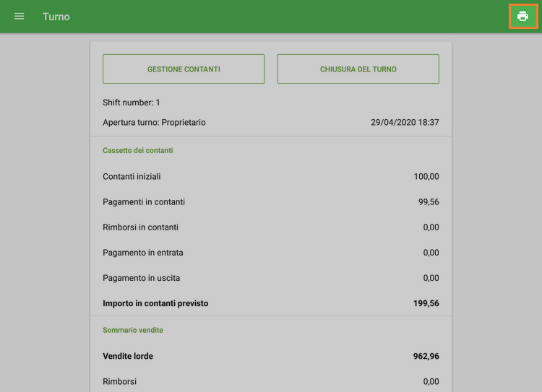The width and height of the screenshot is (542, 392).
Task: Click the Sommario vendite section header
Action: click(133, 330)
